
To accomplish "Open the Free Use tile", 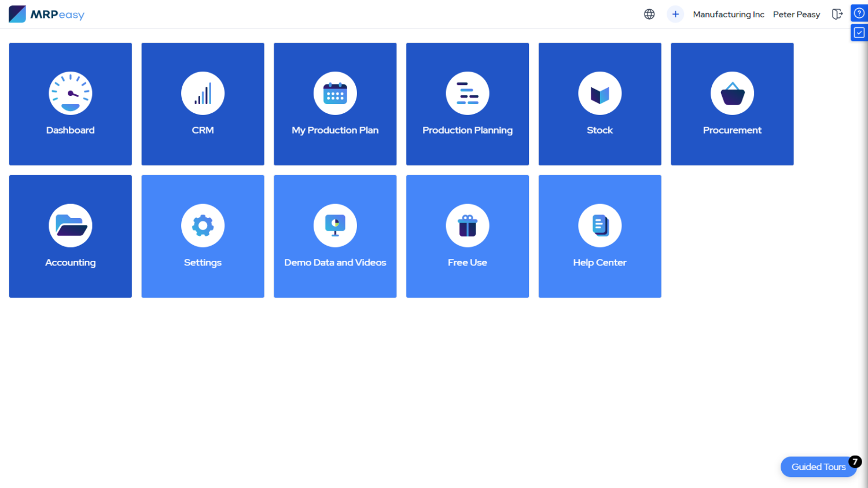I will [x=467, y=236].
